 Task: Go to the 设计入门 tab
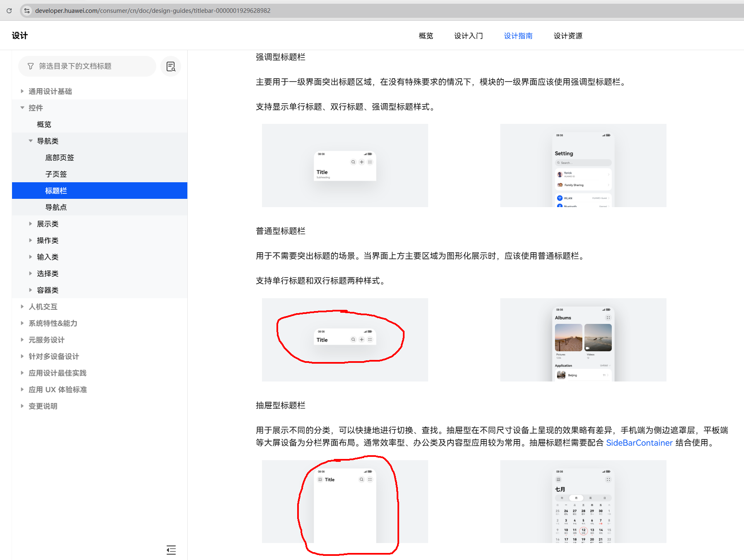(468, 36)
